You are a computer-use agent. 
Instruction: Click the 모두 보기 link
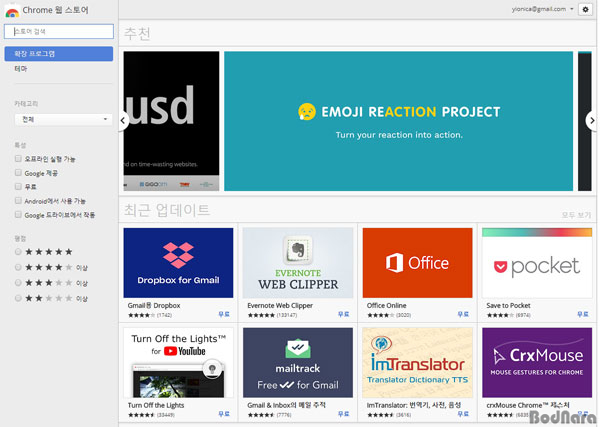576,215
